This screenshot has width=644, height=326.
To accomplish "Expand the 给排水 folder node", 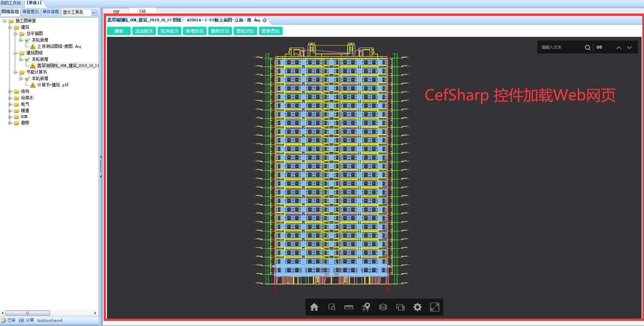I will pyautogui.click(x=10, y=98).
